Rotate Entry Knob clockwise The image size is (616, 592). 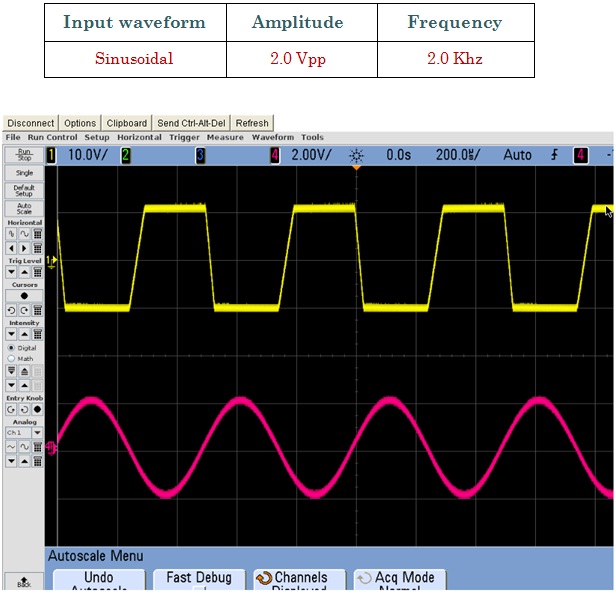pos(11,410)
